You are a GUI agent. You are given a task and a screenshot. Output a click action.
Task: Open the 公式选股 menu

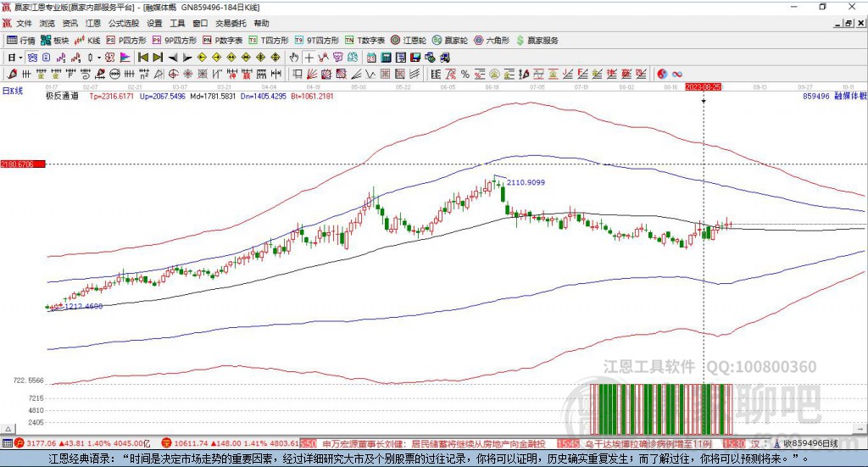[124, 23]
